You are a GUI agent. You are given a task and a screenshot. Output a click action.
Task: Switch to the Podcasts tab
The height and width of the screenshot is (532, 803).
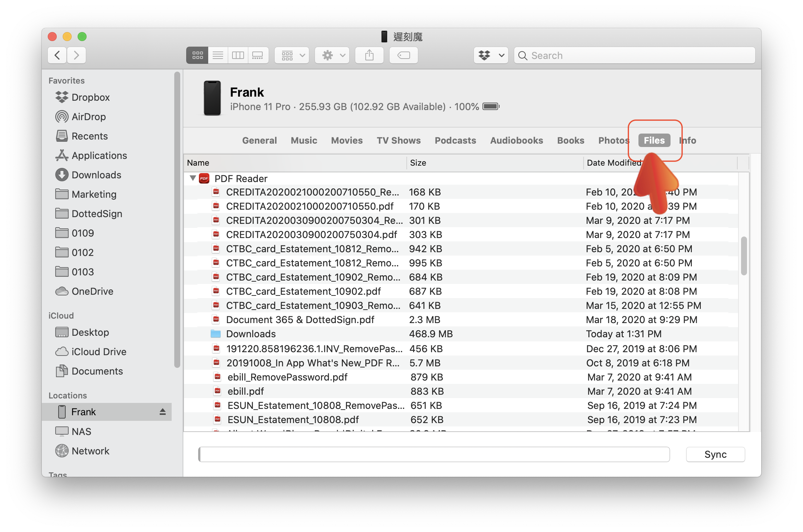(455, 141)
